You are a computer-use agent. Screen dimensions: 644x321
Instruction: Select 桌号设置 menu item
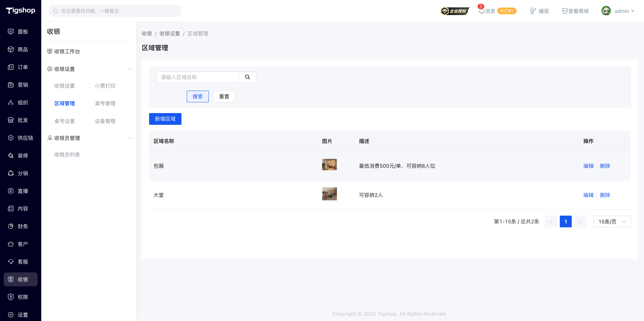65,121
